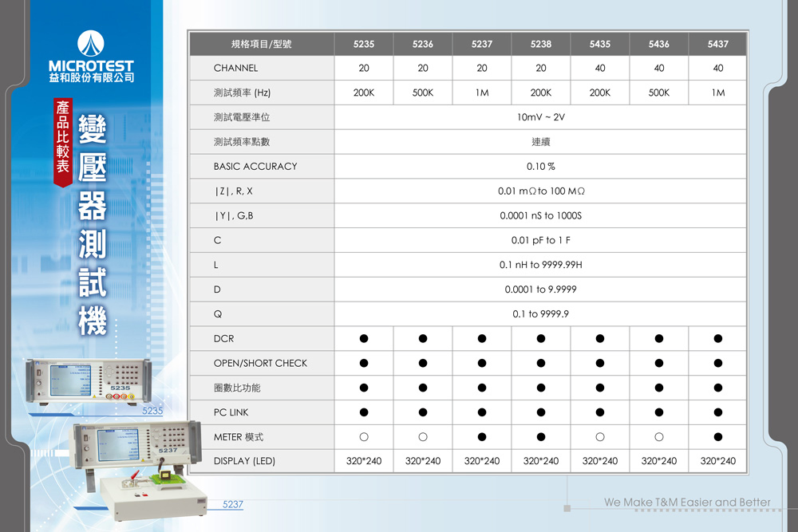Click the BASIC ACCURACY row label
The height and width of the screenshot is (532, 798).
coord(255,167)
